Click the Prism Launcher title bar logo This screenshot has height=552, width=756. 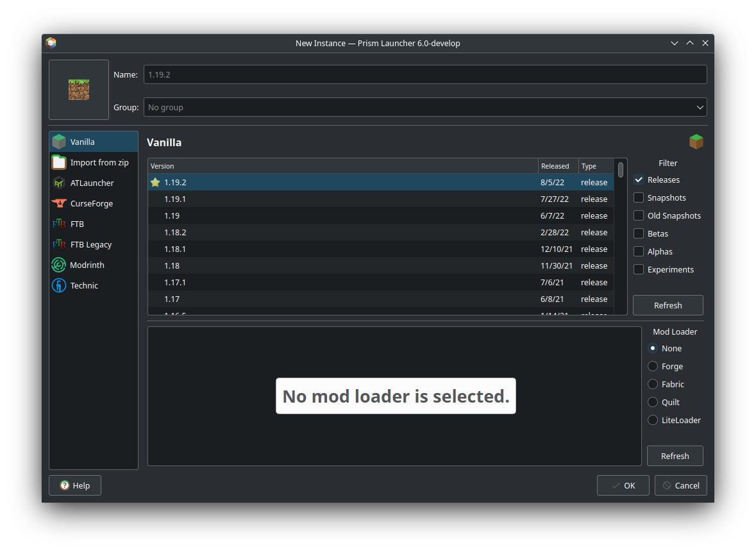click(51, 43)
